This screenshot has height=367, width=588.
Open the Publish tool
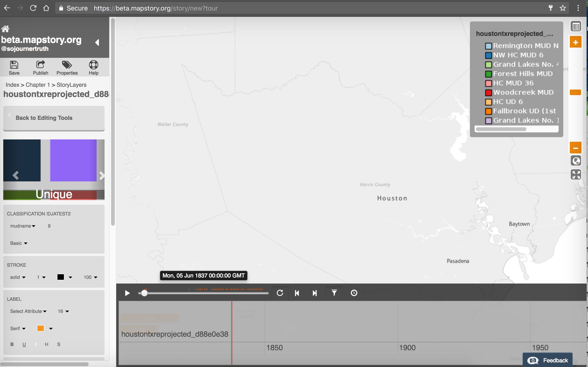(40, 67)
